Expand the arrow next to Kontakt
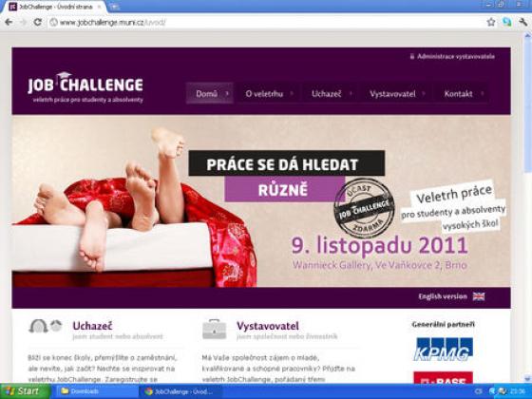The height and width of the screenshot is (399, 532). click(483, 94)
